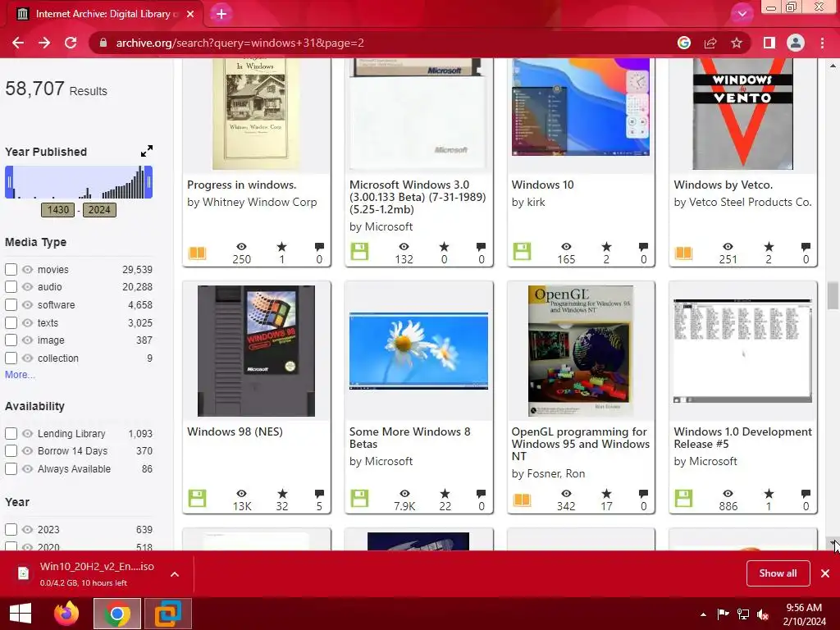Open the Windows by Vetco thumbnail

pyautogui.click(x=742, y=114)
